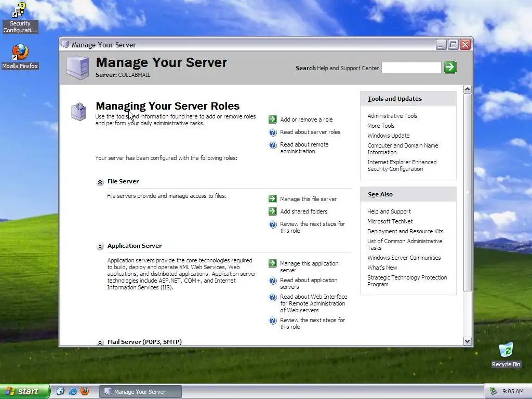
Task: Open List of Common Administrative Tasks link
Action: pos(405,244)
